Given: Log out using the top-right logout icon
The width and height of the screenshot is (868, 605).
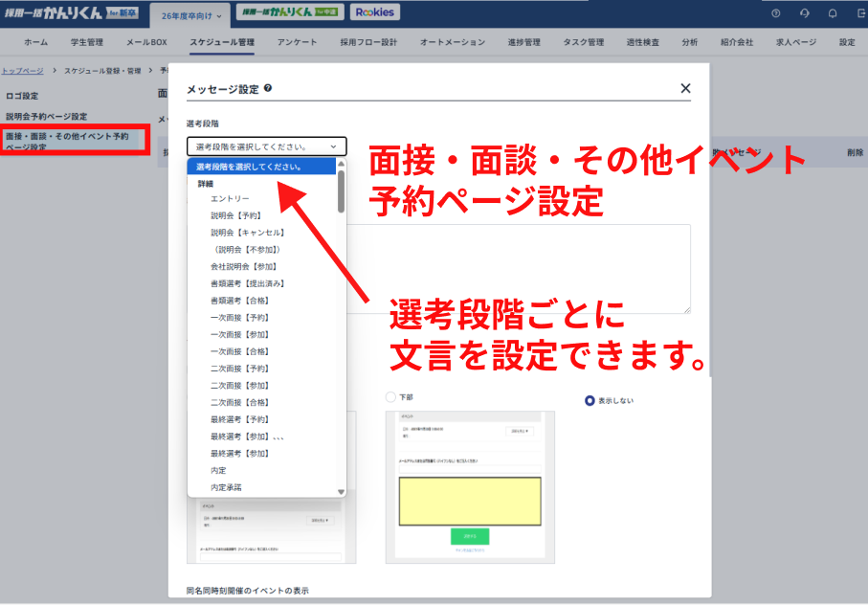Looking at the screenshot, I should (860, 12).
